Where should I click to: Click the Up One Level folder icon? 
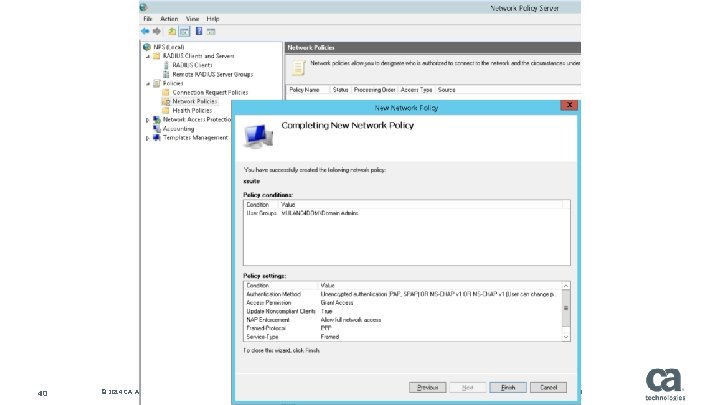pyautogui.click(x=172, y=31)
